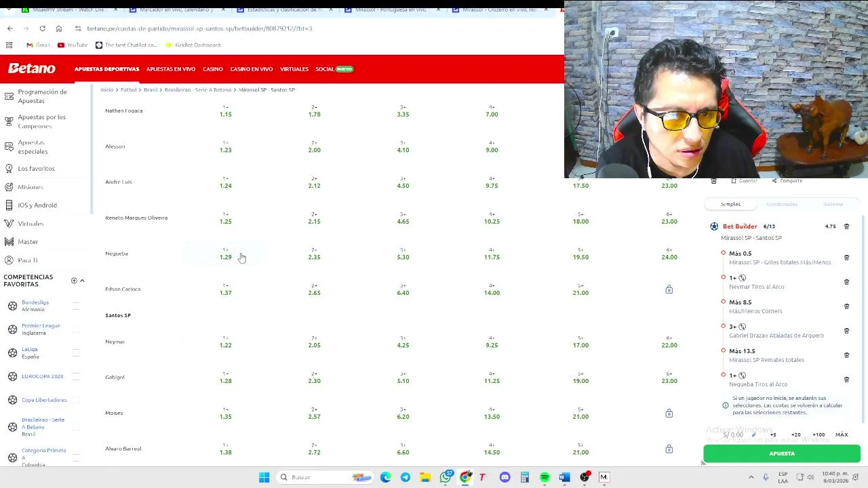Screen dimensions: 868x488
Task: Add +20 to the stake
Action: (x=796, y=434)
